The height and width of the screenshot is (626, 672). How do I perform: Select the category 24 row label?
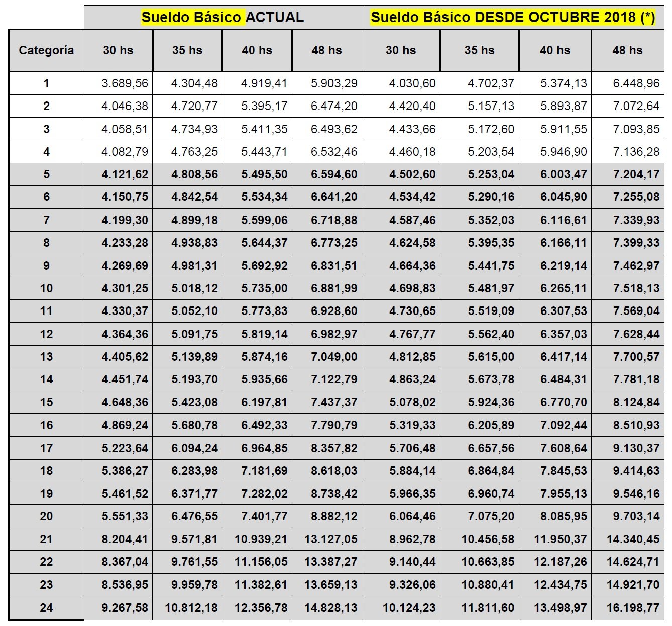click(x=46, y=608)
